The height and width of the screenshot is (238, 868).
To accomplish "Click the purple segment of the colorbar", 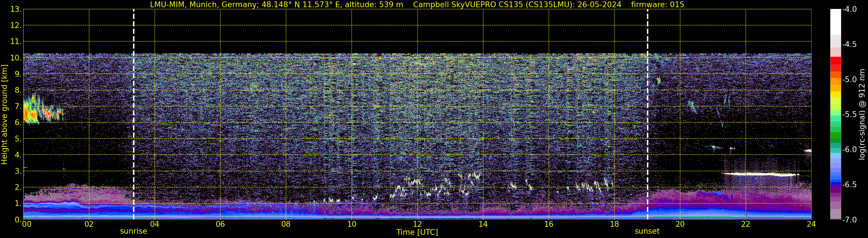I will click(836, 190).
